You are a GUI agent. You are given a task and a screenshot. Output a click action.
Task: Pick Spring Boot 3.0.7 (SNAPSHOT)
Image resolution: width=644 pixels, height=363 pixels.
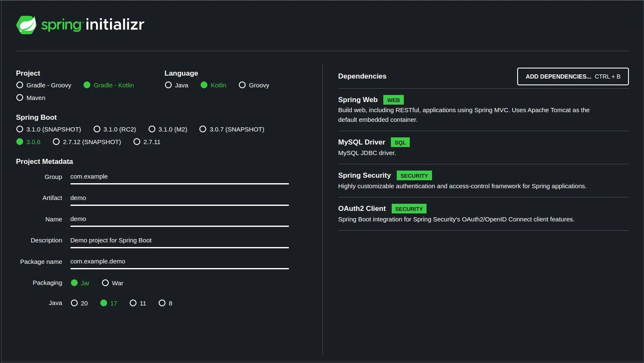(232, 129)
